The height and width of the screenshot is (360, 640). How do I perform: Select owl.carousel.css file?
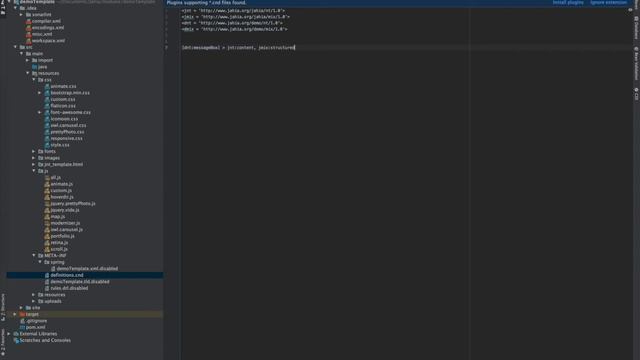pos(68,126)
